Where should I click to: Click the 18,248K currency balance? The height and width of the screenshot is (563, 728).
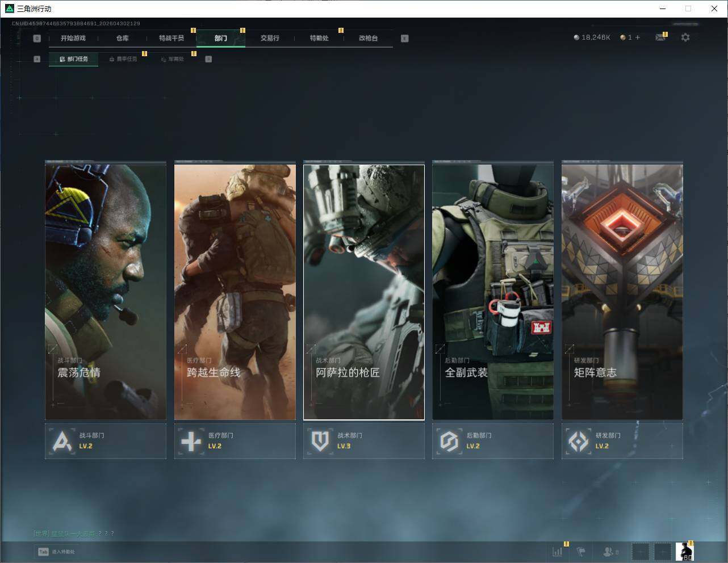(596, 37)
